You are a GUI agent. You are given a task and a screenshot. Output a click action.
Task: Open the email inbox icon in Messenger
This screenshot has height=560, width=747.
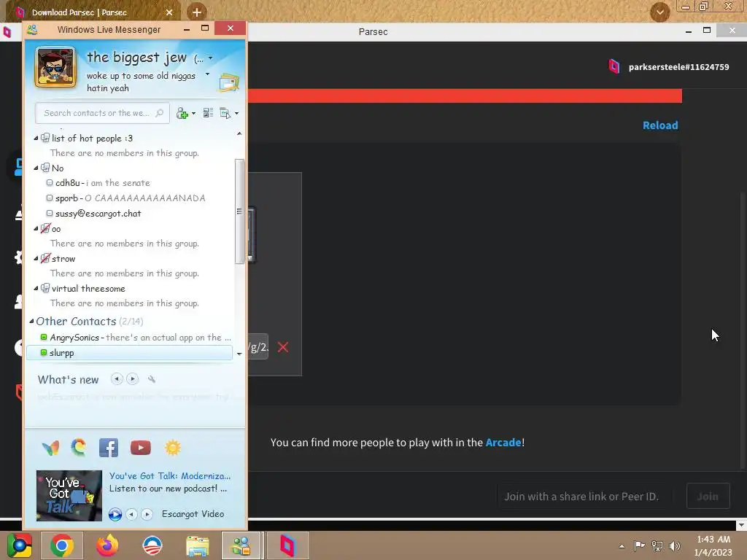(x=229, y=82)
